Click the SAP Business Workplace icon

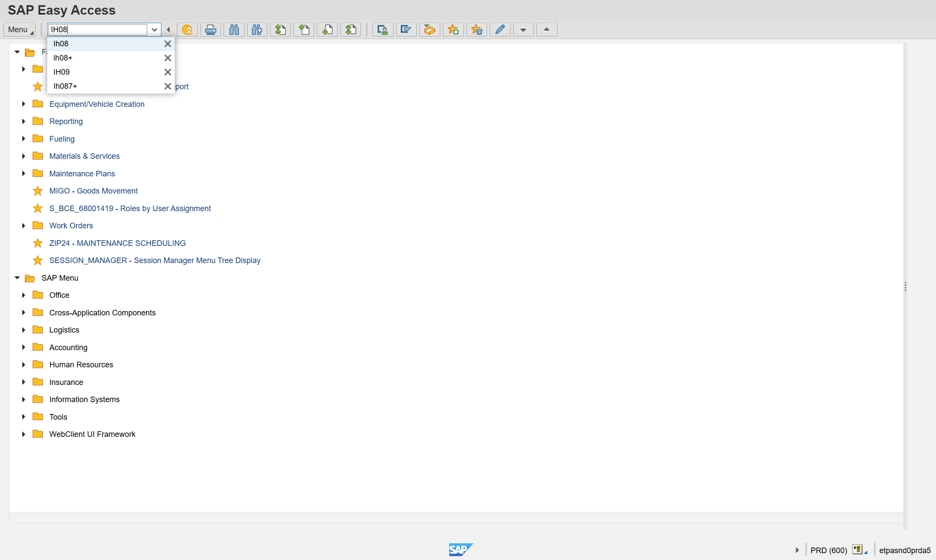[430, 30]
